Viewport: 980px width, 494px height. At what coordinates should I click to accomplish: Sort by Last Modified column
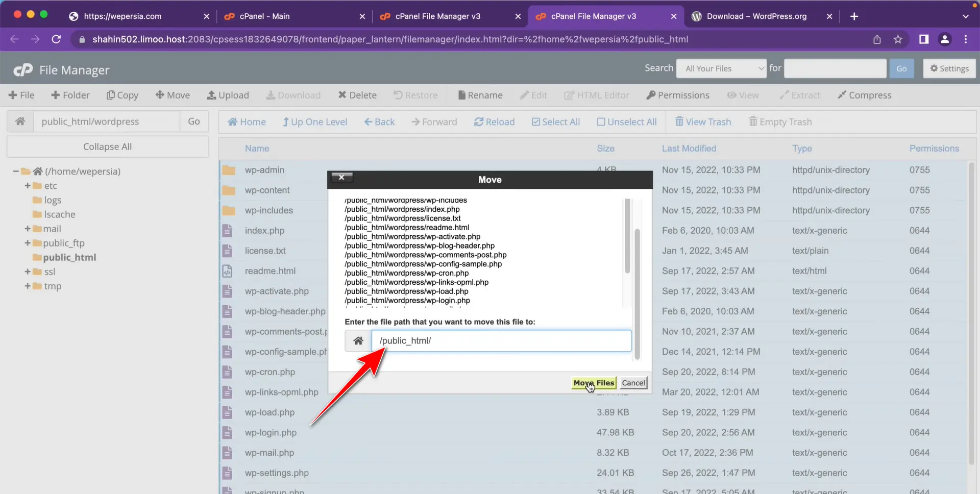689,149
